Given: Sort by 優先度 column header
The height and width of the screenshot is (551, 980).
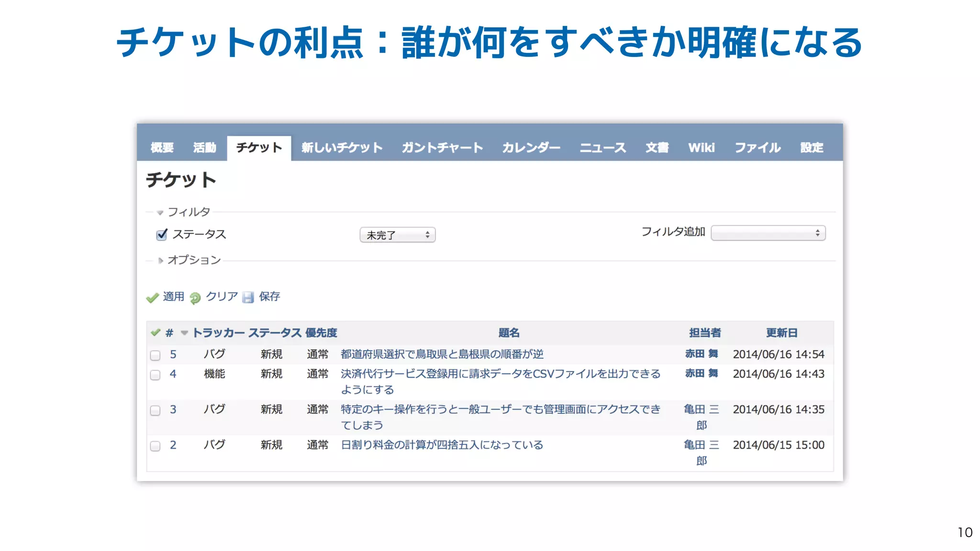Looking at the screenshot, I should coord(321,333).
